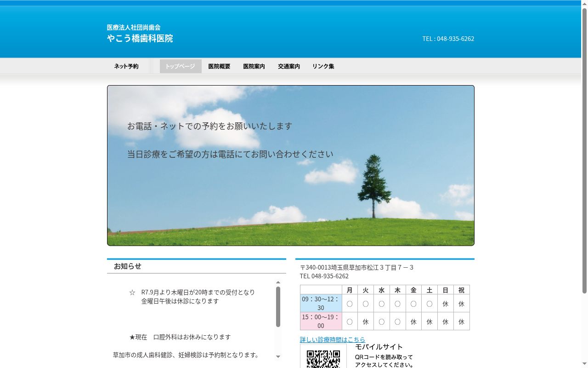Click the 日 column header in the schedule
588x368 pixels.
pyautogui.click(x=446, y=290)
